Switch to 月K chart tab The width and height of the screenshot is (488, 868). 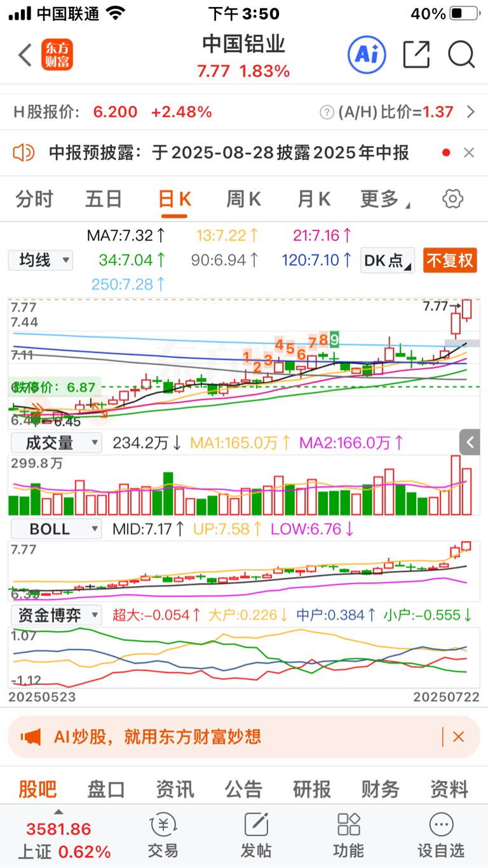point(314,199)
